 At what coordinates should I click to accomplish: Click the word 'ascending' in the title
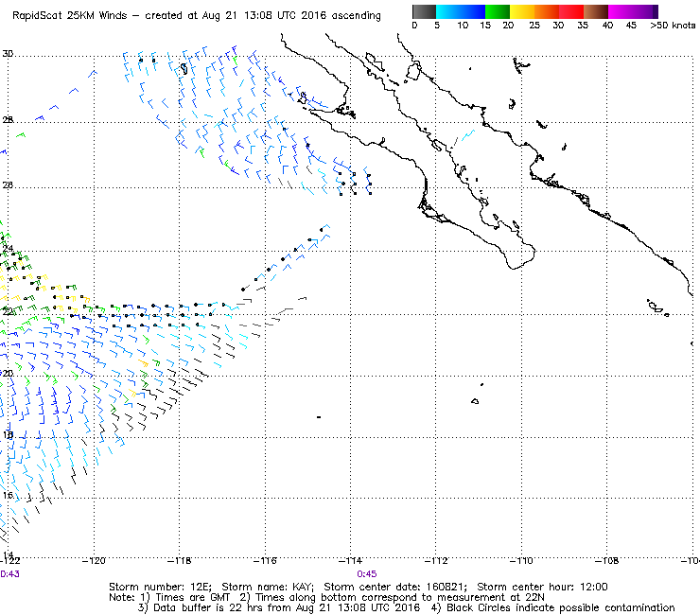[356, 16]
